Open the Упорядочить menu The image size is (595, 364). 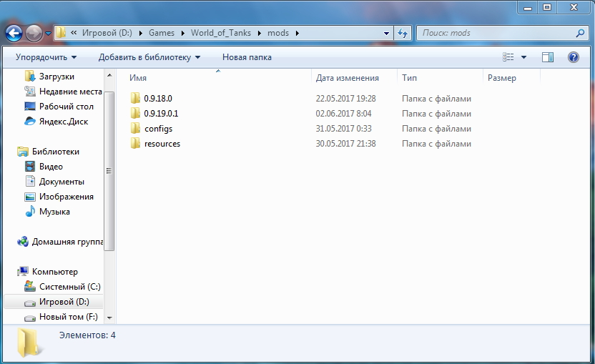click(46, 57)
